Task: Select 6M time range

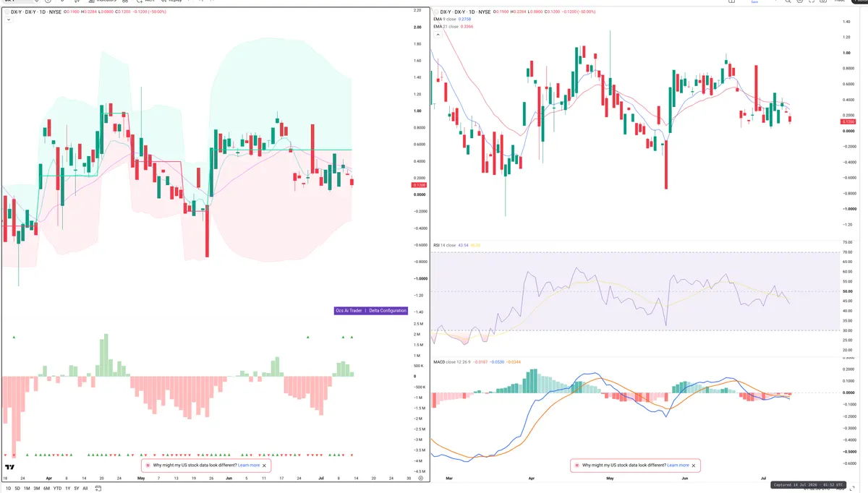Action: click(x=48, y=489)
